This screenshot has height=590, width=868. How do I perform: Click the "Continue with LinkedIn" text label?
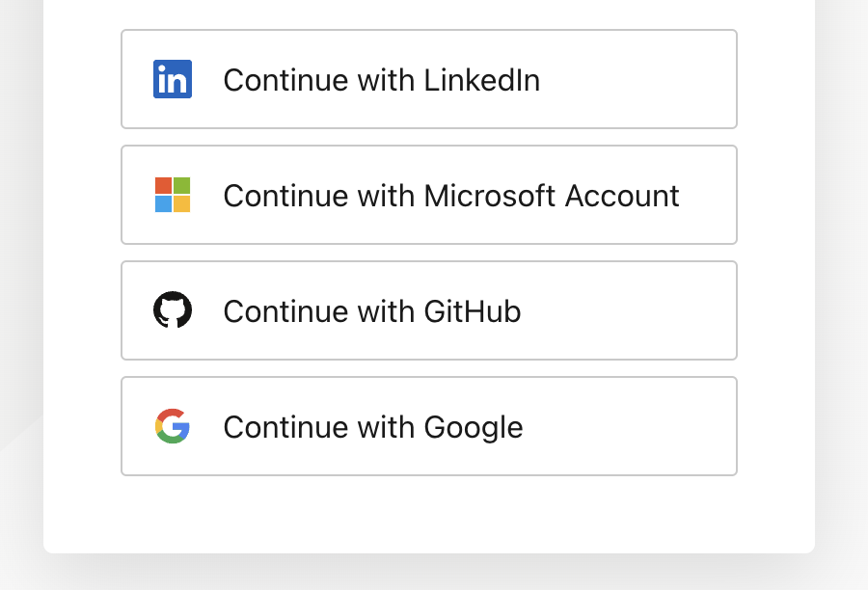tap(381, 80)
